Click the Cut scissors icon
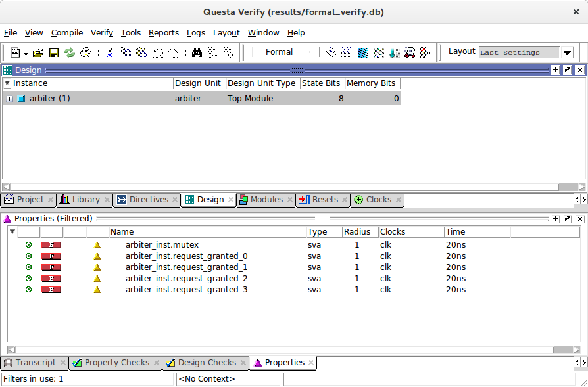Viewport: 588px width, 387px height. (x=110, y=53)
